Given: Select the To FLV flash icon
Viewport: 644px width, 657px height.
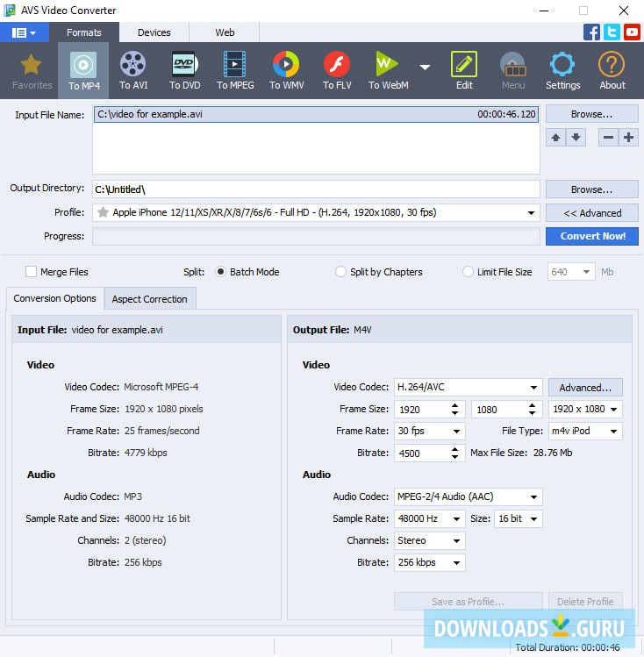Looking at the screenshot, I should click(337, 71).
